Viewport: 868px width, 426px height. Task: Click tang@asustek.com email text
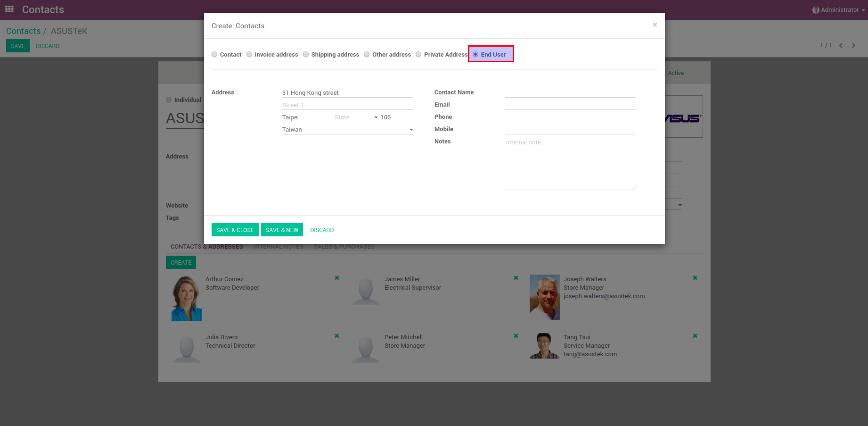tap(590, 354)
